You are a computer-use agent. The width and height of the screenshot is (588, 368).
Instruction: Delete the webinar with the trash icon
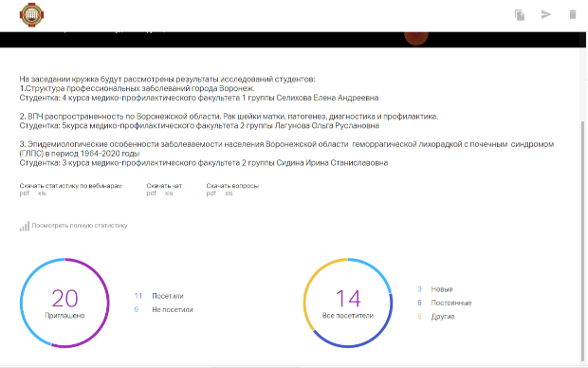pyautogui.click(x=573, y=14)
